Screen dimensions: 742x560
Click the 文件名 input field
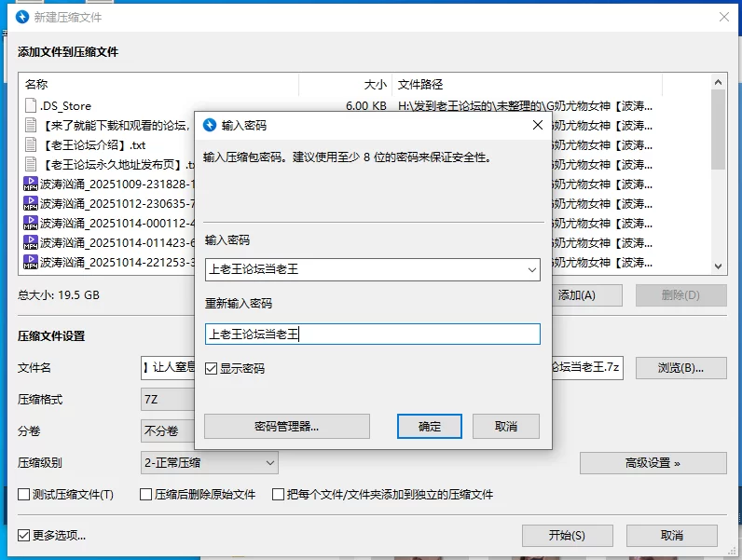[381, 367]
